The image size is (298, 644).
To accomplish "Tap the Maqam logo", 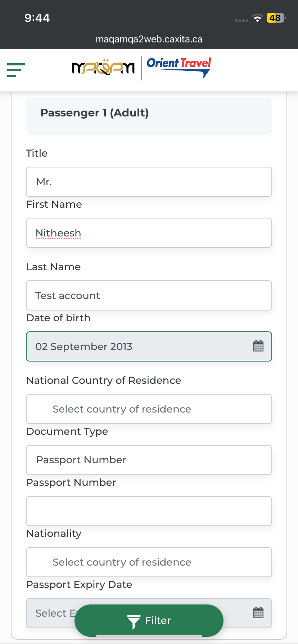I will (x=103, y=67).
